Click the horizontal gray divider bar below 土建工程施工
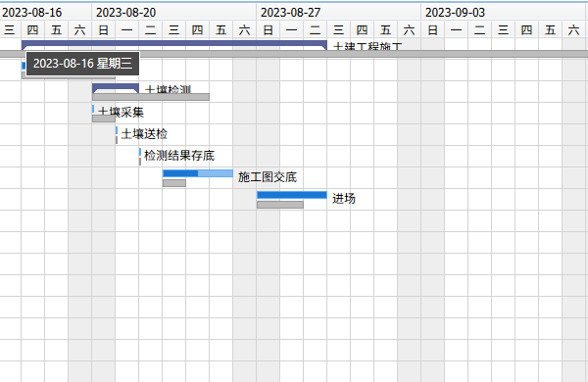This screenshot has height=382, width=588. click(294, 54)
